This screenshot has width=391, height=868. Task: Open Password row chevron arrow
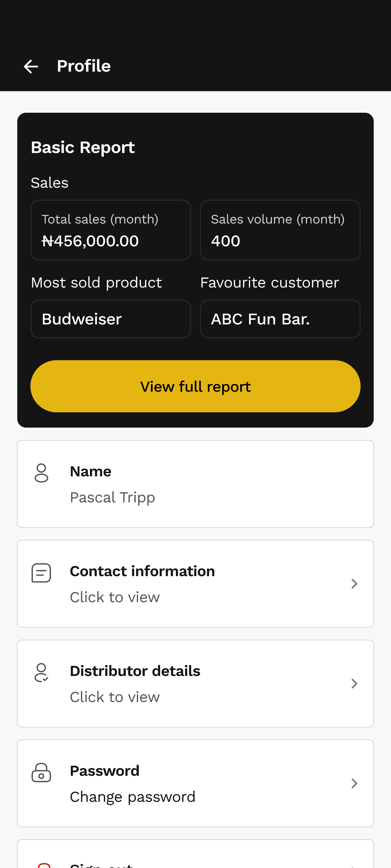[x=354, y=783]
